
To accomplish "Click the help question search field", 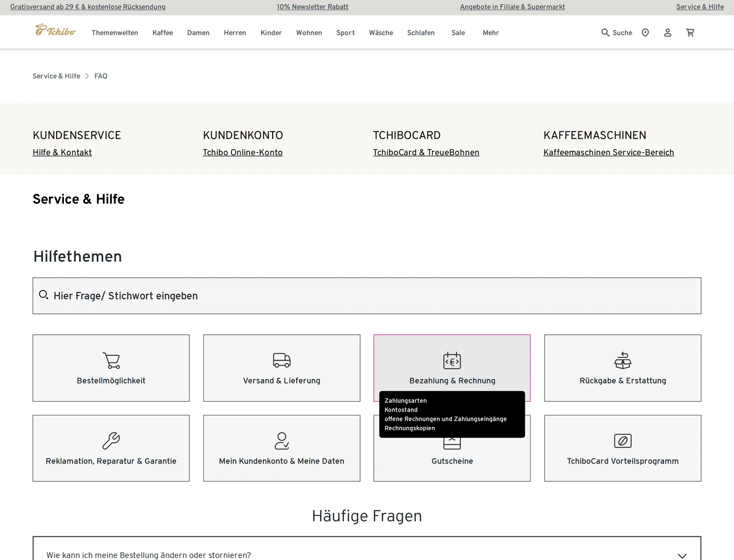I will click(367, 296).
